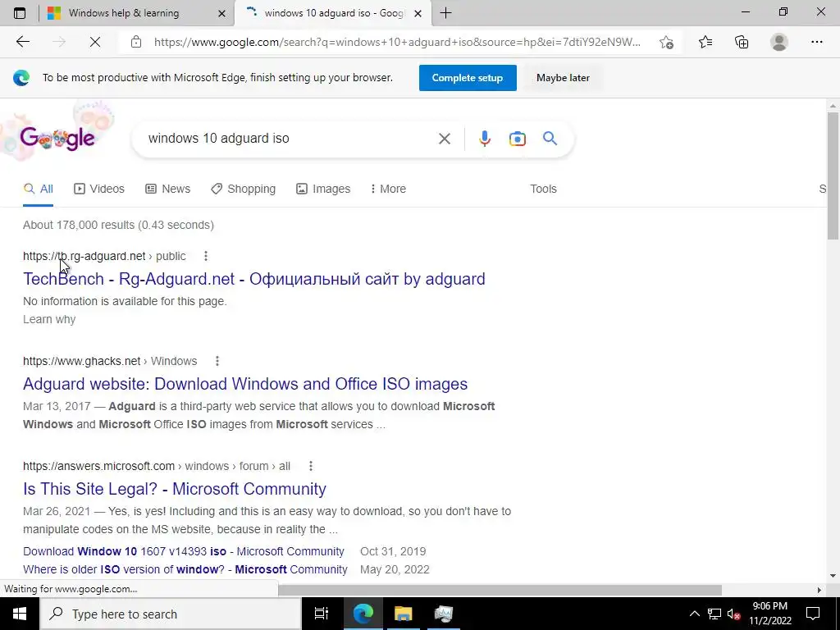
Task: Open Google search Tools
Action: (543, 189)
